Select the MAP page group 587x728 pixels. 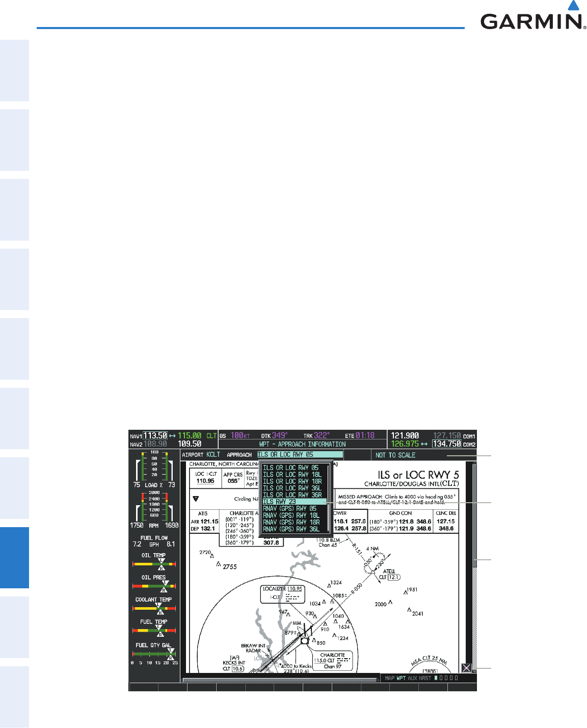pyautogui.click(x=390, y=678)
